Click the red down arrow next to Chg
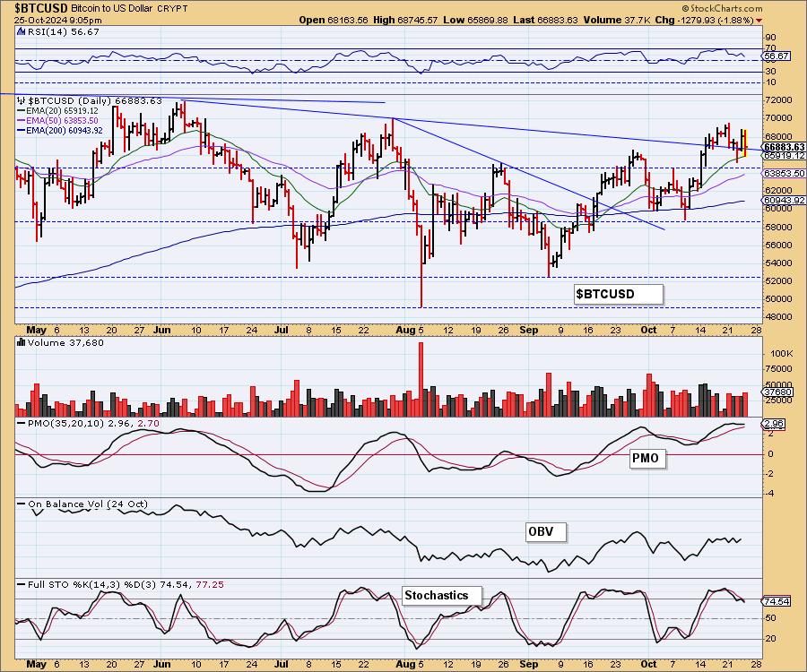807x672 pixels. point(759,21)
